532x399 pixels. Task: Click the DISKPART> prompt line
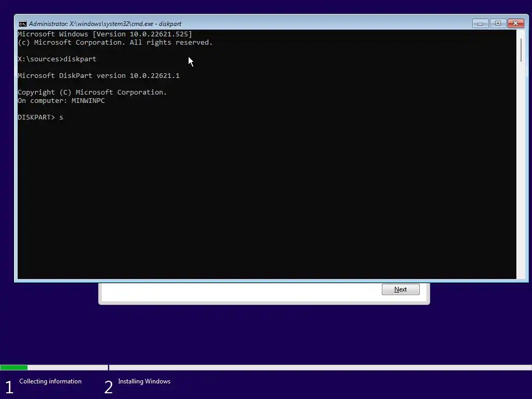(x=41, y=117)
